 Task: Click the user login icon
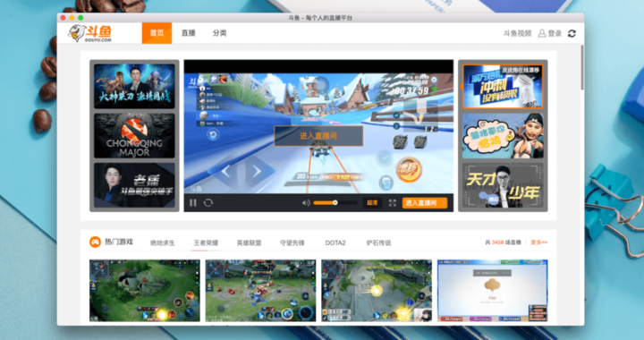542,33
